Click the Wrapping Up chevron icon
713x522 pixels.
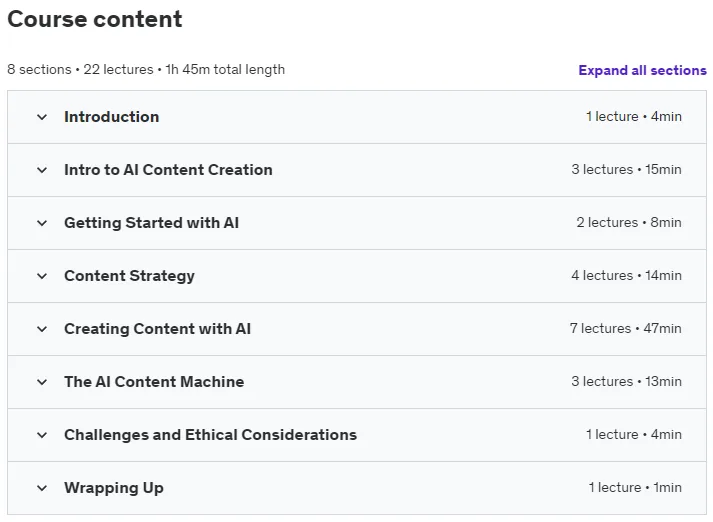[x=42, y=488]
